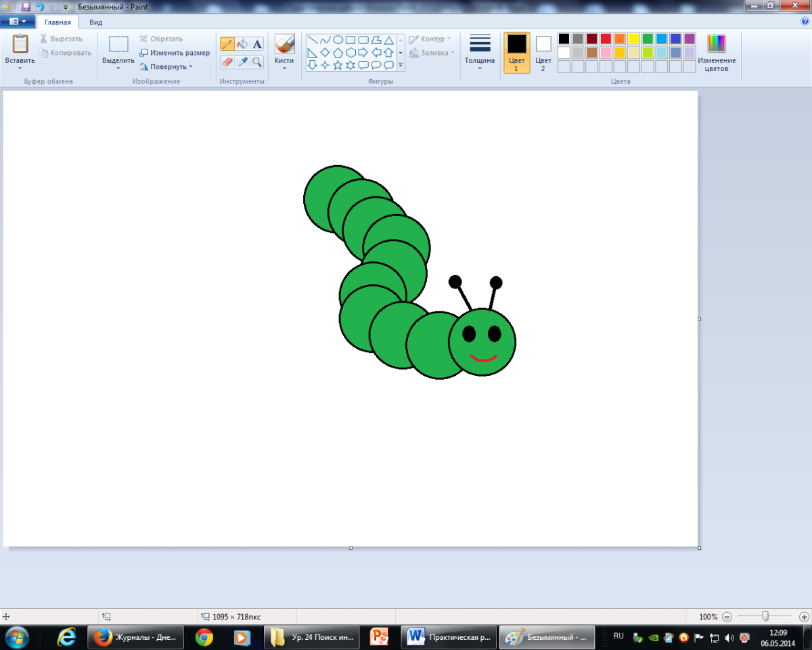Select the Eraser tool
This screenshot has width=812, height=650.
click(227, 62)
